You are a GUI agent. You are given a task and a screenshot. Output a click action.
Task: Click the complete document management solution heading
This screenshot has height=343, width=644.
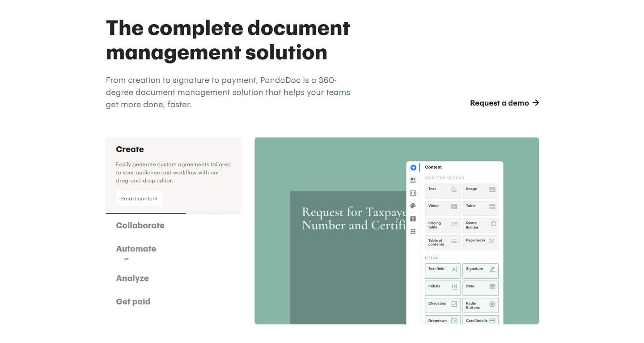[228, 40]
